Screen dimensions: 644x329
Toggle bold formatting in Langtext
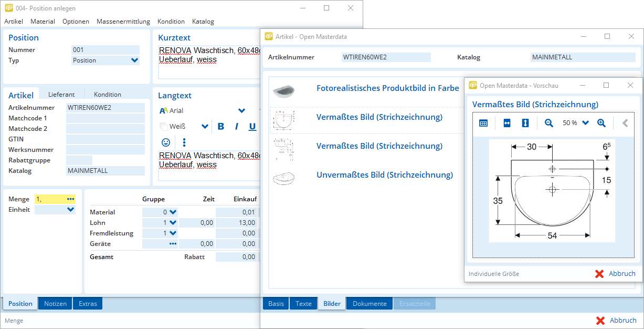click(x=221, y=127)
